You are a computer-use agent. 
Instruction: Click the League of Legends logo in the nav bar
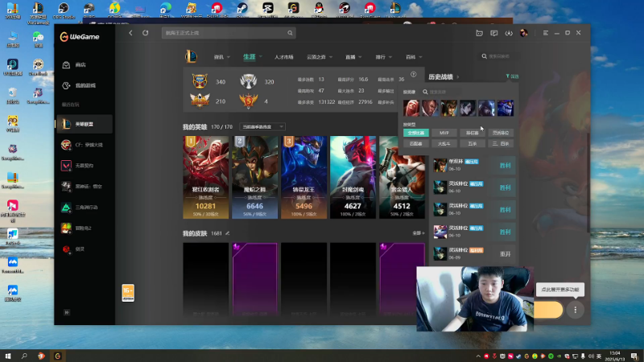pyautogui.click(x=191, y=56)
